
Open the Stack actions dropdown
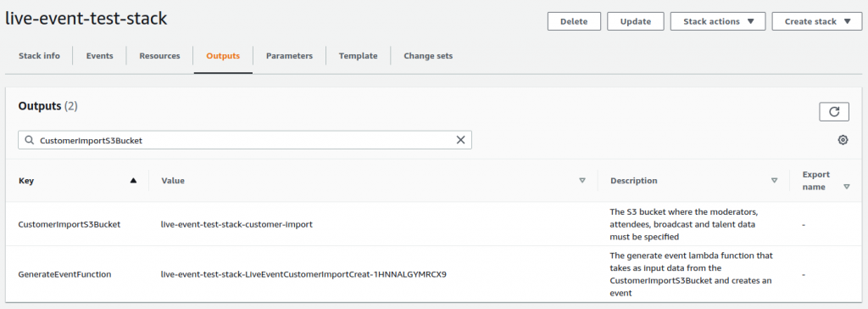click(x=717, y=21)
